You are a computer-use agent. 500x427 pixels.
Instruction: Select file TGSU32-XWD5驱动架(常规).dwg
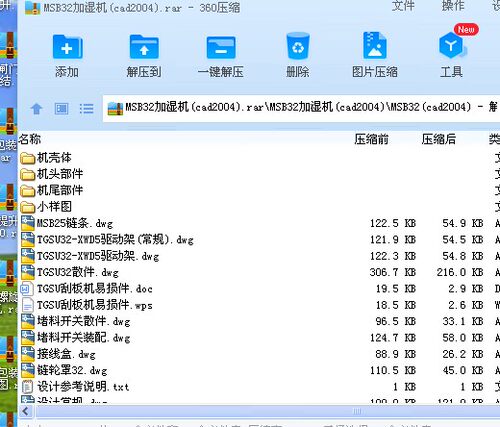point(115,240)
